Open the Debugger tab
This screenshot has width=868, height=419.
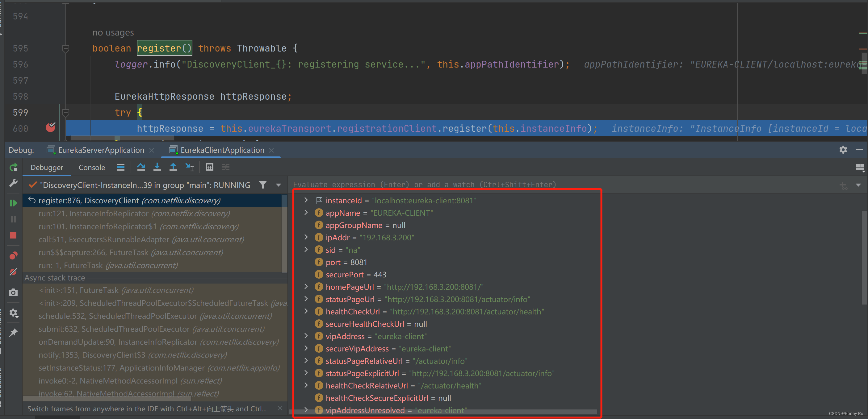[x=47, y=168]
